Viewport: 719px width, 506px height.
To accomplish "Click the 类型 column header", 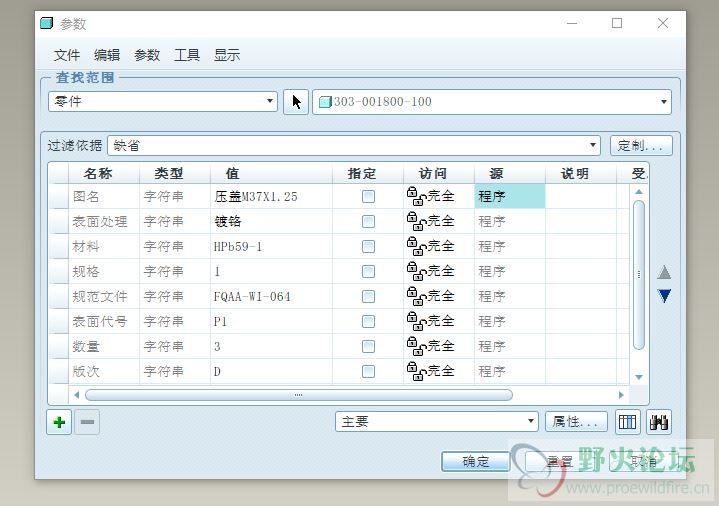I will click(x=175, y=173).
